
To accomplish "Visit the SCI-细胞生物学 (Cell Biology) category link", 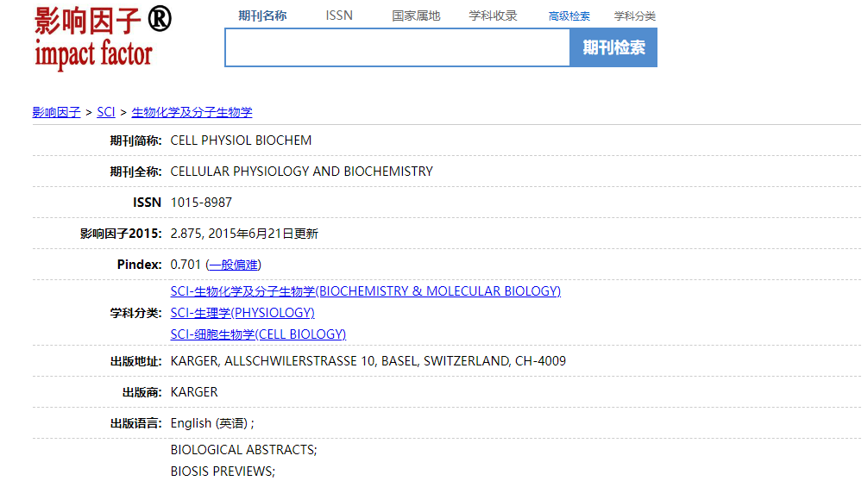I will (258, 334).
